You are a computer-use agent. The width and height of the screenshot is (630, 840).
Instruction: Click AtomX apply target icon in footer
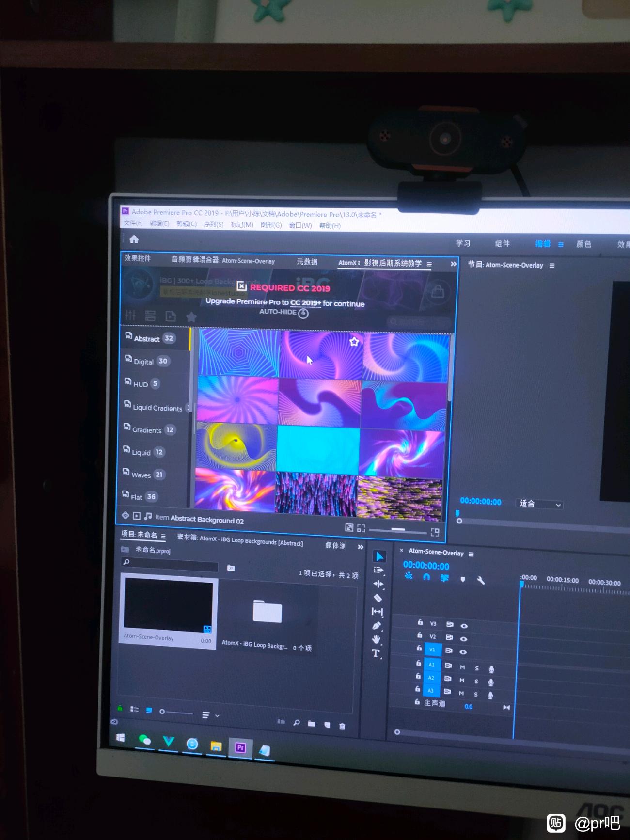click(x=126, y=515)
